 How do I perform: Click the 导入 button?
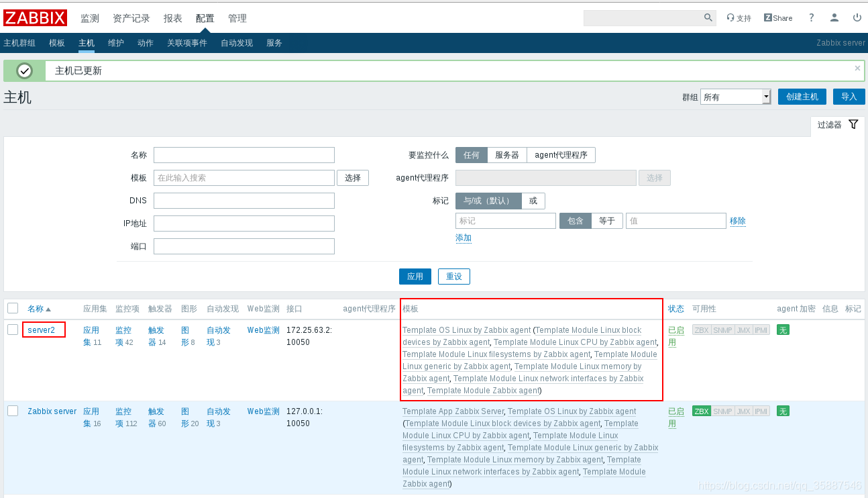(849, 97)
